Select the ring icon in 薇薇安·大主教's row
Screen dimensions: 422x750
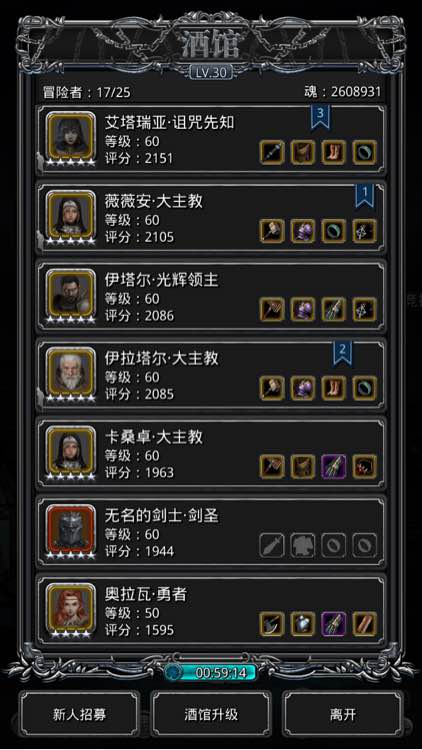[334, 231]
